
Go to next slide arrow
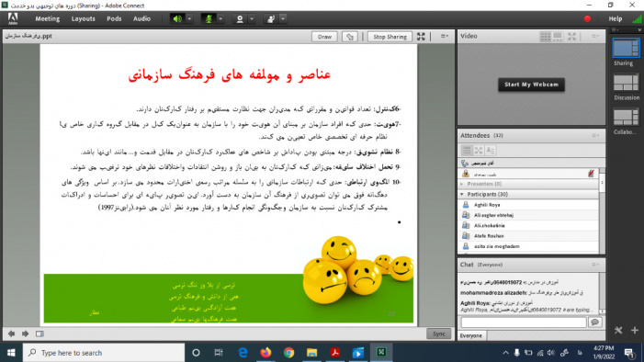[x=25, y=334]
